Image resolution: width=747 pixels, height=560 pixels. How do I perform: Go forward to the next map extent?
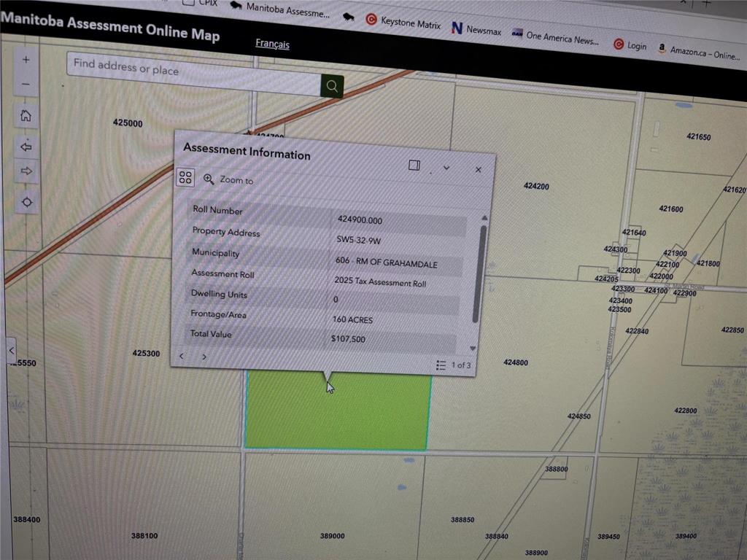pyautogui.click(x=27, y=171)
